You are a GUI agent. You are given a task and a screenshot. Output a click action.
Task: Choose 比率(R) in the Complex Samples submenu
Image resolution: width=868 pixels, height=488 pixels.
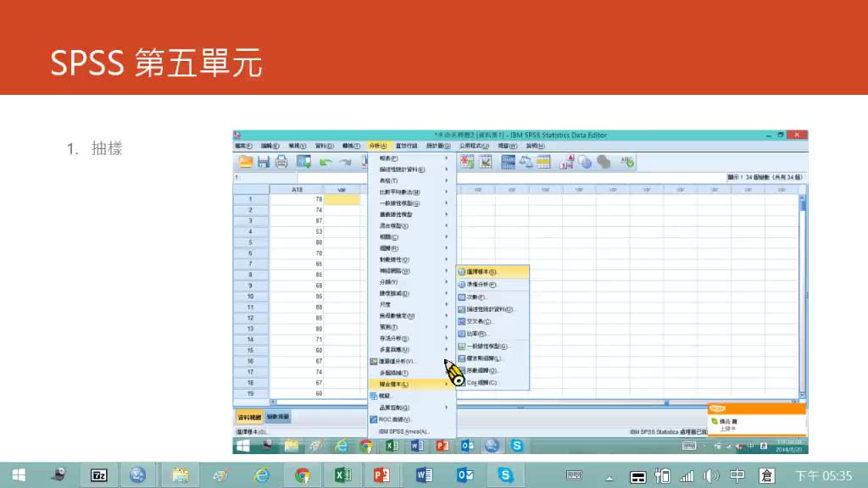tap(492, 334)
